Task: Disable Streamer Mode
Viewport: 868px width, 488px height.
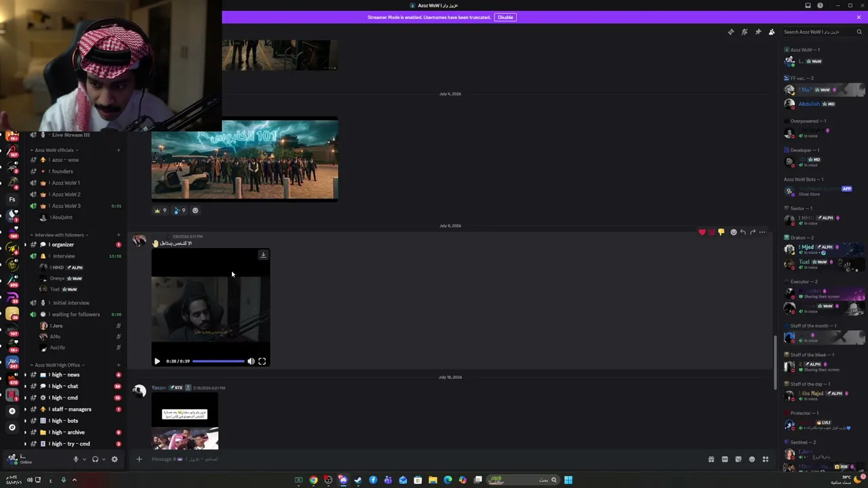Action: pyautogui.click(x=505, y=17)
